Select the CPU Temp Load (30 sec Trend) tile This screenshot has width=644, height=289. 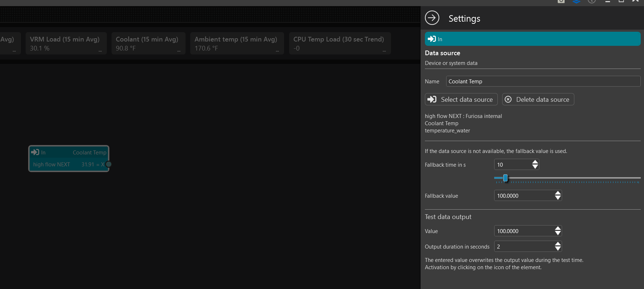tap(338, 43)
